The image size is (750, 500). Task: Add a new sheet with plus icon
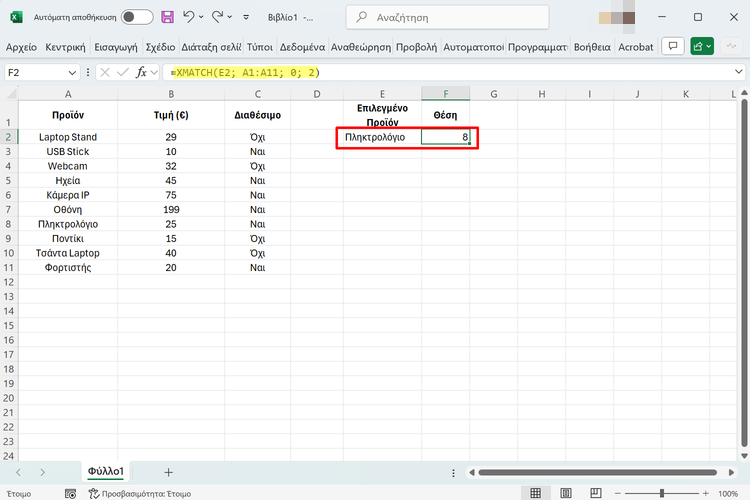(x=168, y=471)
